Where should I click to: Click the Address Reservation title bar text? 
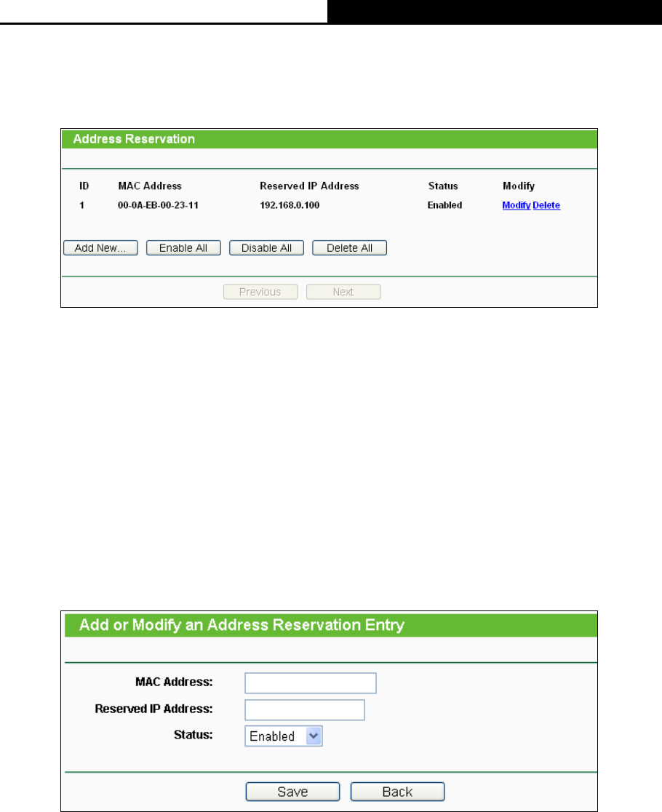(134, 139)
